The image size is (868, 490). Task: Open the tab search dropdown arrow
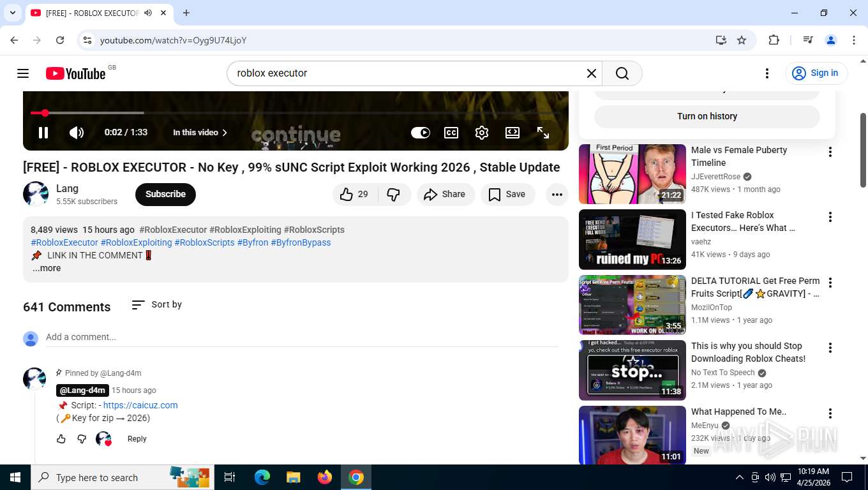(x=12, y=13)
